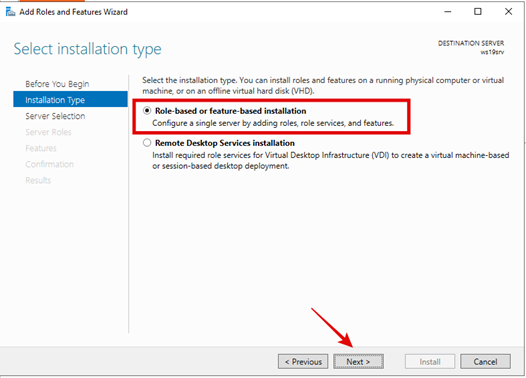The image size is (526, 378).
Task: Select the Role-based or feature-based installation radio button
Action: (x=147, y=110)
